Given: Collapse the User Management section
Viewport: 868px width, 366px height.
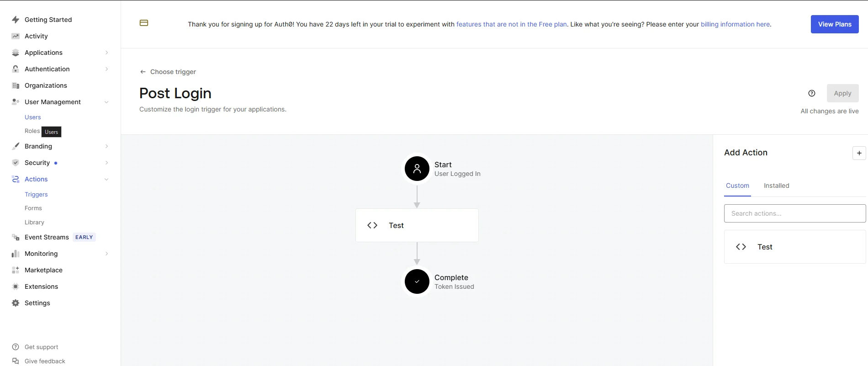Looking at the screenshot, I should 106,102.
